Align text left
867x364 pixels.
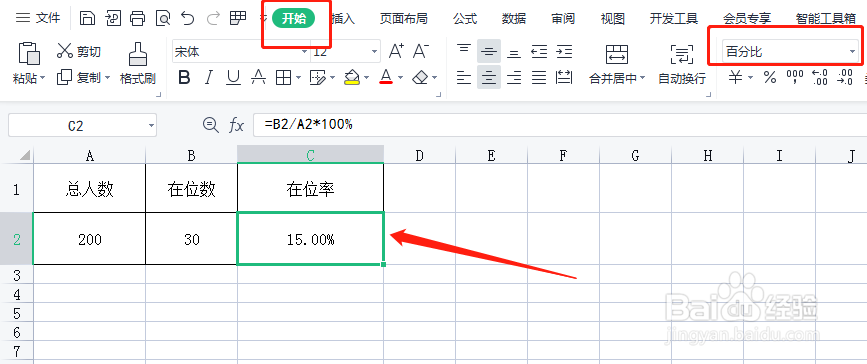click(x=464, y=77)
